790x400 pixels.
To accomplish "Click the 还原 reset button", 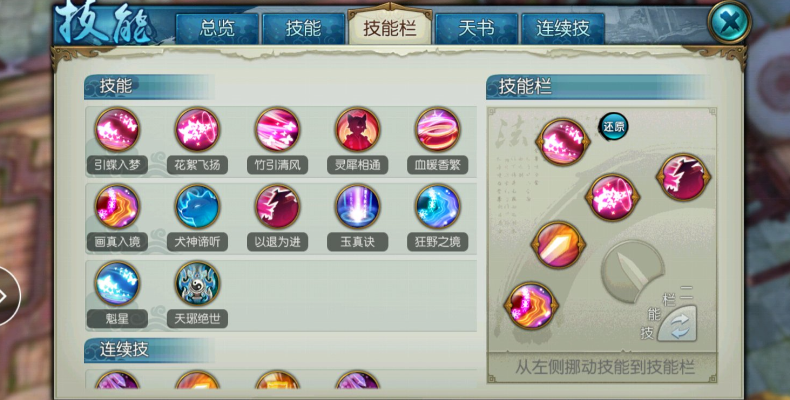I will pyautogui.click(x=613, y=126).
